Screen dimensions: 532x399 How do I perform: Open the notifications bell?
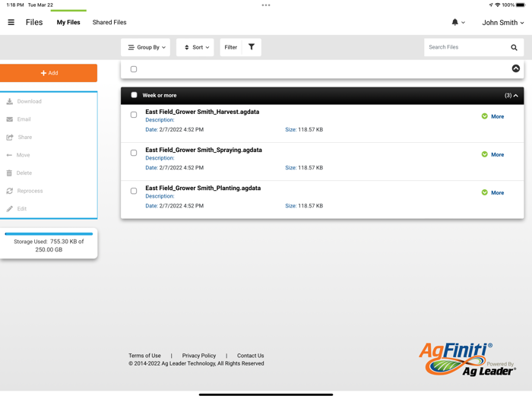click(x=454, y=22)
